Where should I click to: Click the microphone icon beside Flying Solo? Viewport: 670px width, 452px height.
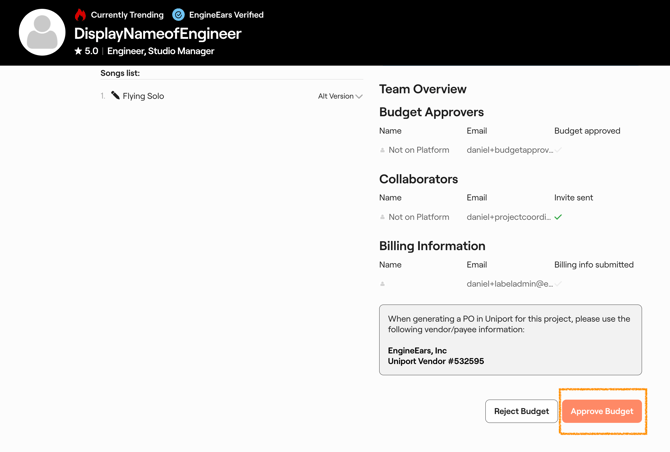coord(115,96)
